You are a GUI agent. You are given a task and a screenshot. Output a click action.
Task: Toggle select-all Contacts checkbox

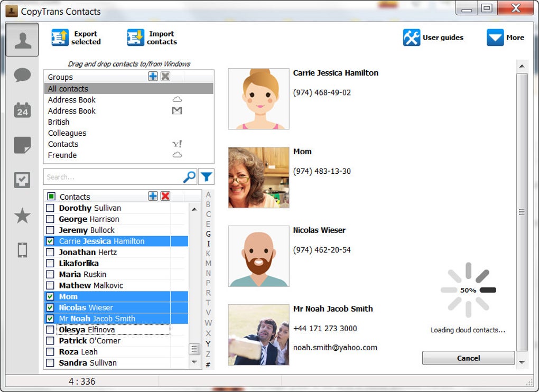(x=51, y=197)
